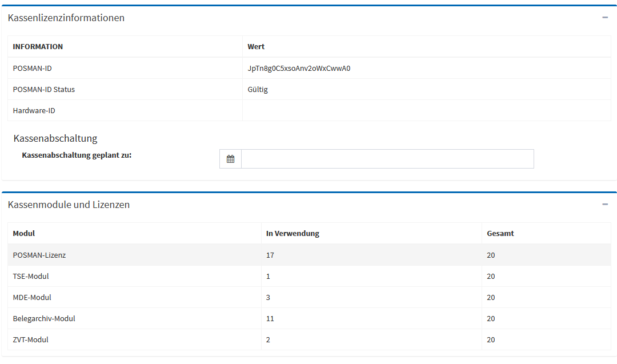Click the Gesamt column header
617x364 pixels.
click(500, 234)
